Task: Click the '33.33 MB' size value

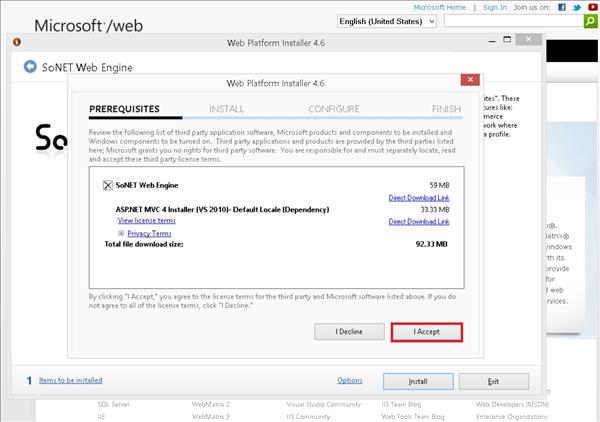Action: point(435,210)
